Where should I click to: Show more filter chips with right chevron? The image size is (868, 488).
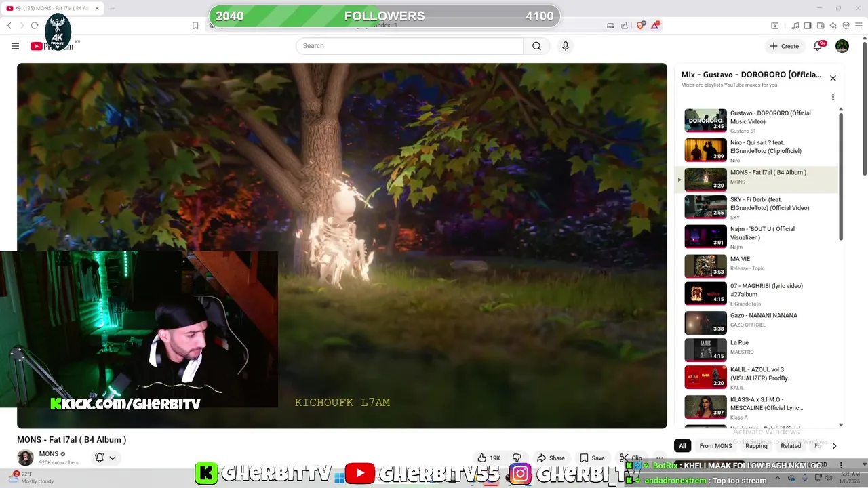tap(834, 446)
